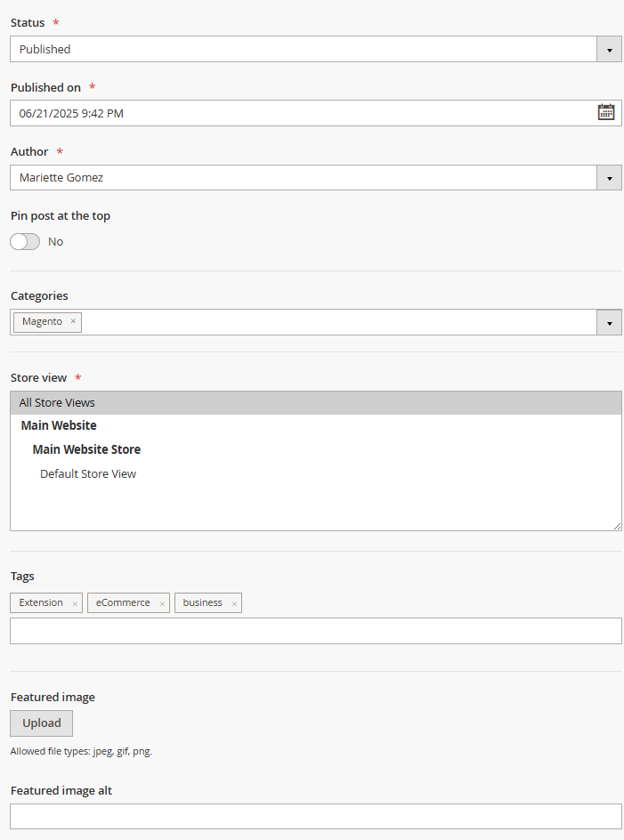Select All Store Views option
Image resolution: width=624 pixels, height=840 pixels.
coord(57,402)
